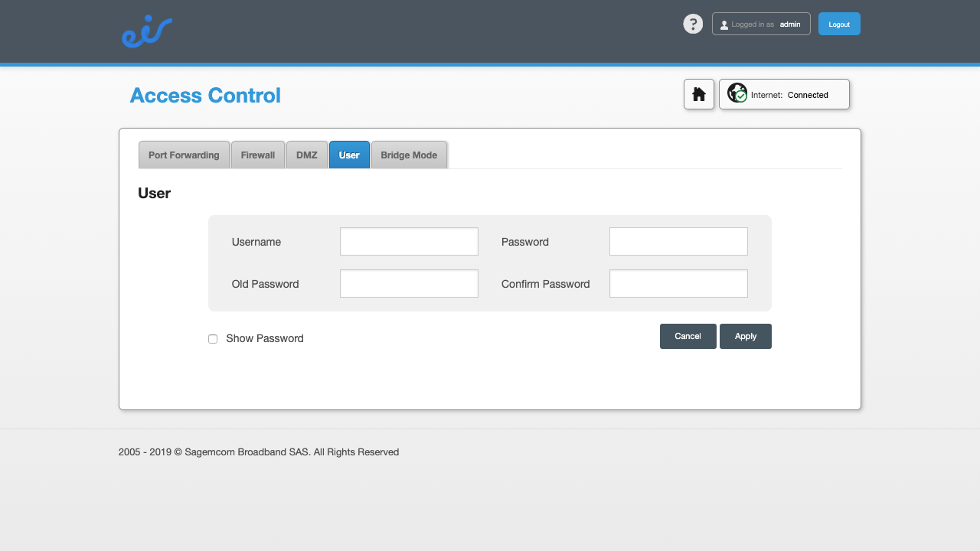This screenshot has height=551, width=980.
Task: Enable the Show Password checkbox
Action: pos(212,338)
